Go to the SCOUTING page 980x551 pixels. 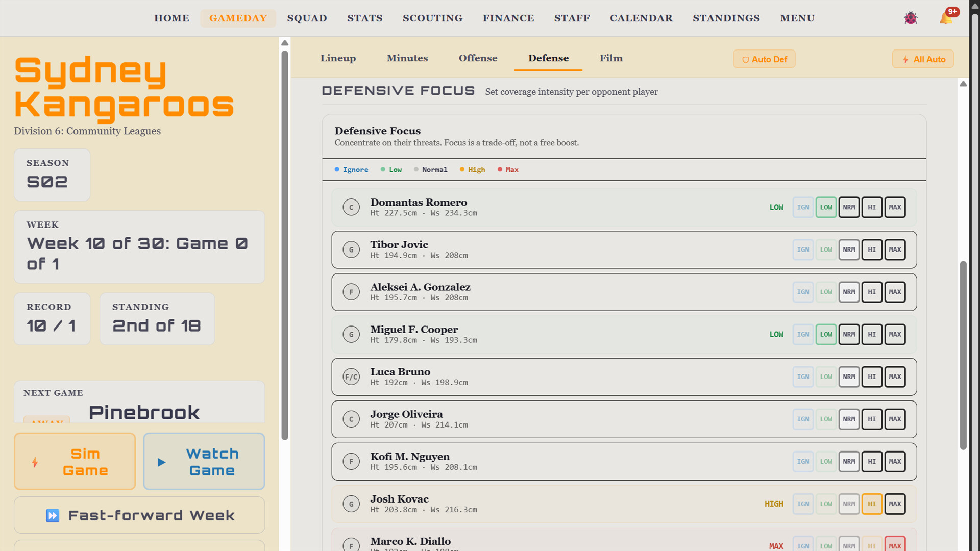tap(432, 18)
